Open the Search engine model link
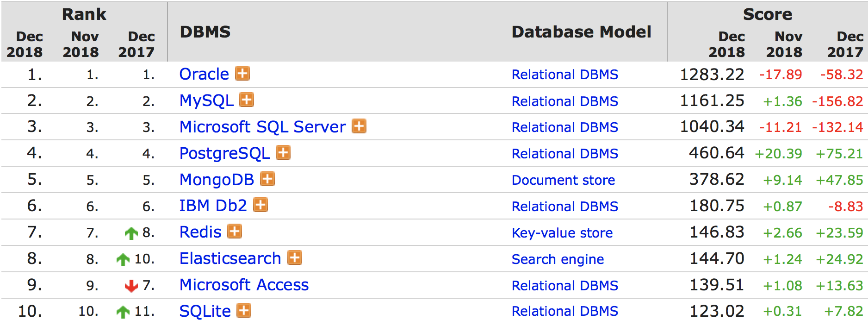868x326 pixels. [x=558, y=259]
